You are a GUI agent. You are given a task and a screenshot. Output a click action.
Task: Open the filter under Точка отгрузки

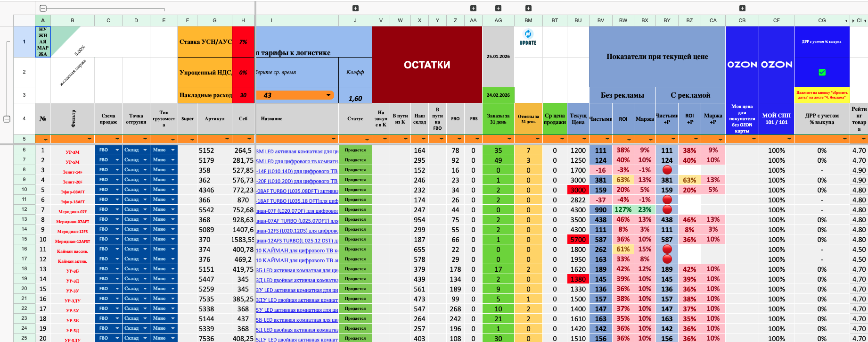(x=145, y=139)
